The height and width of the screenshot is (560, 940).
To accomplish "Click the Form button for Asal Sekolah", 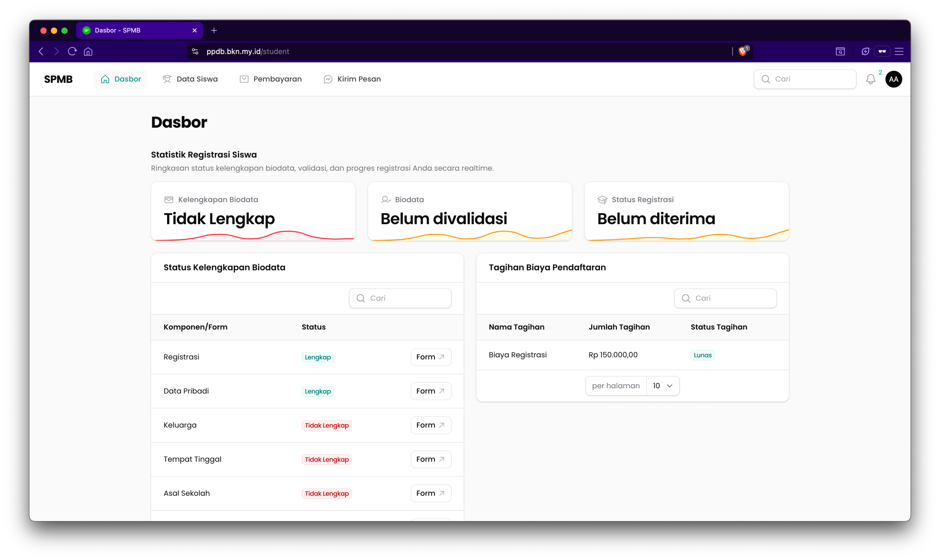I will click(430, 493).
